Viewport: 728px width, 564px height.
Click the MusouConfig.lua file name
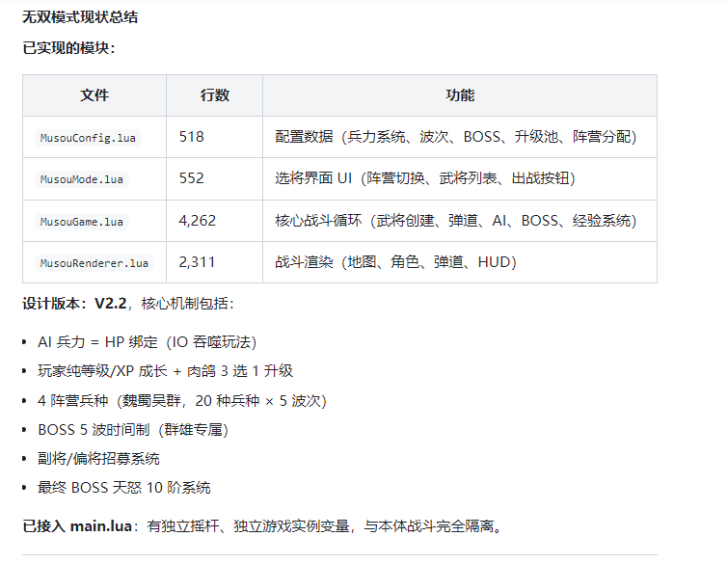coord(88,138)
